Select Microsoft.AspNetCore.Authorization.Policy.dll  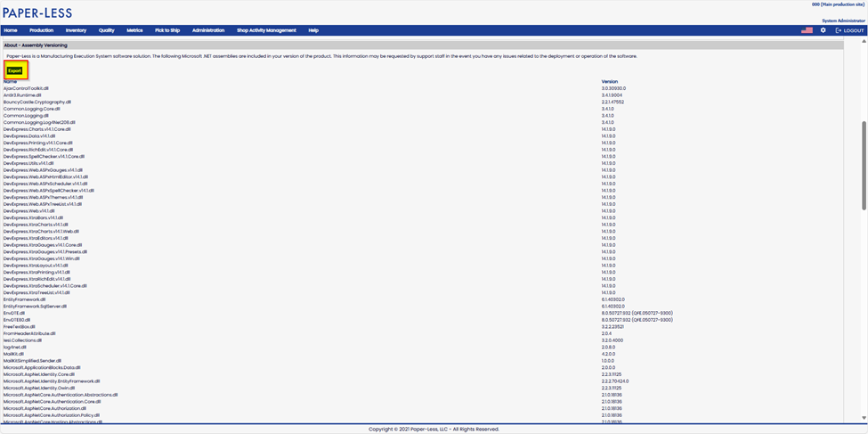tap(52, 414)
